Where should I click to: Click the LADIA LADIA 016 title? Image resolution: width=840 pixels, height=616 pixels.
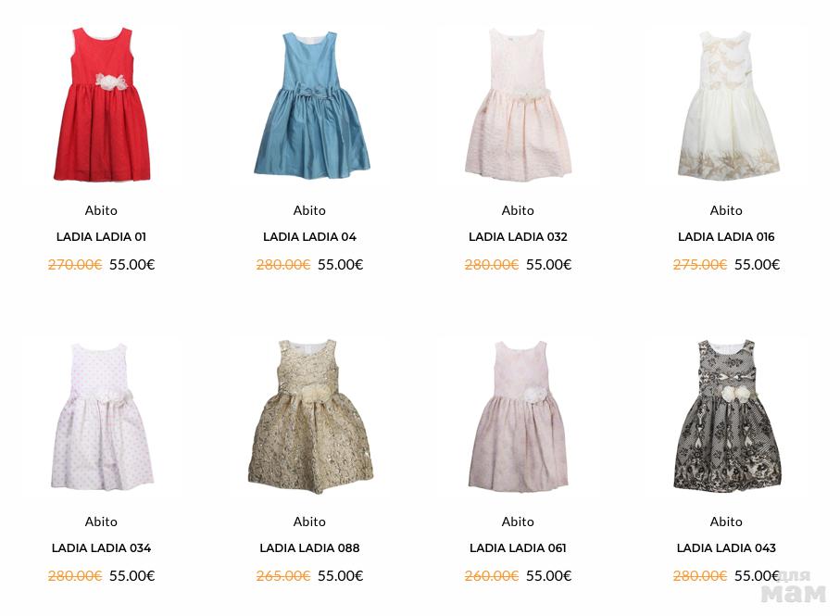(726, 237)
